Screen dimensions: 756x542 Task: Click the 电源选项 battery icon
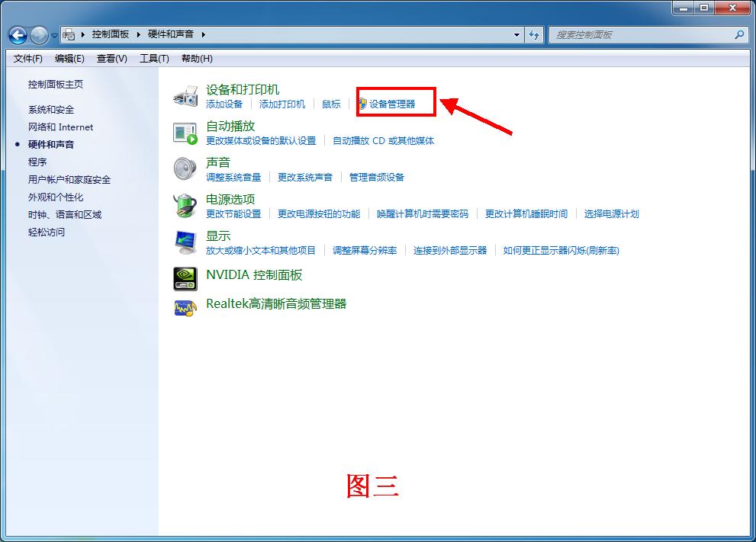[x=183, y=204]
